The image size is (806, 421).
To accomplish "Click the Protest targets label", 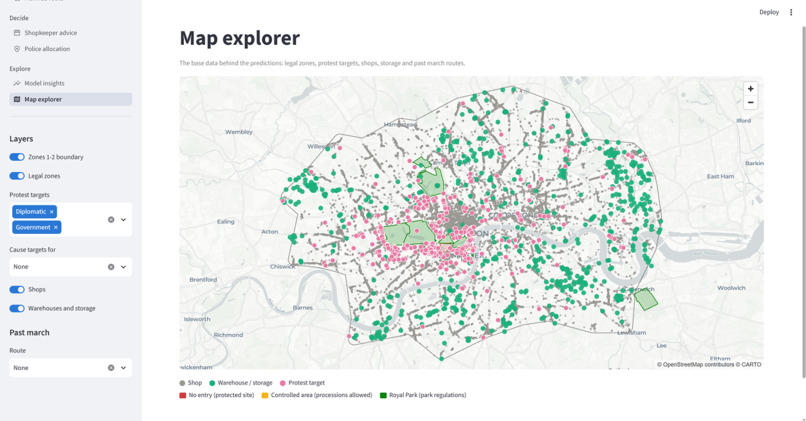I will [29, 195].
